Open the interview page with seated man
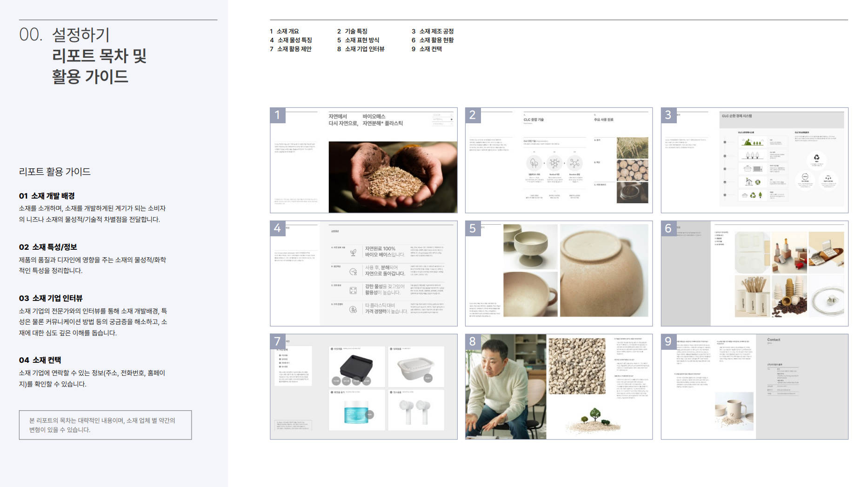 (x=506, y=387)
